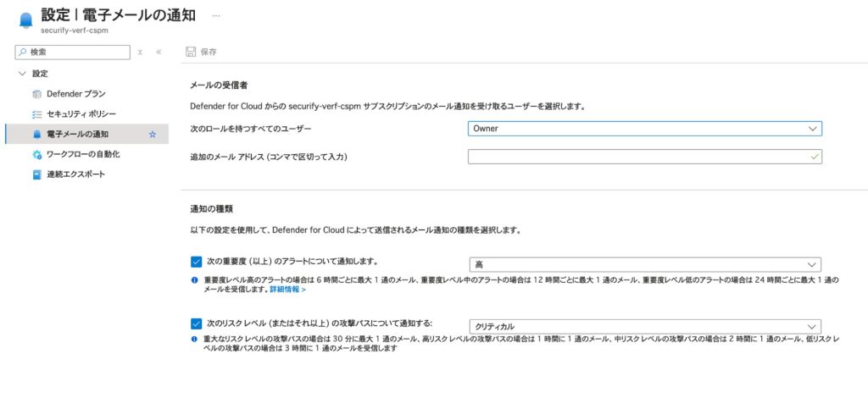Viewport: 868px width, 409px height.
Task: Clear the search box with x icon
Action: click(140, 52)
